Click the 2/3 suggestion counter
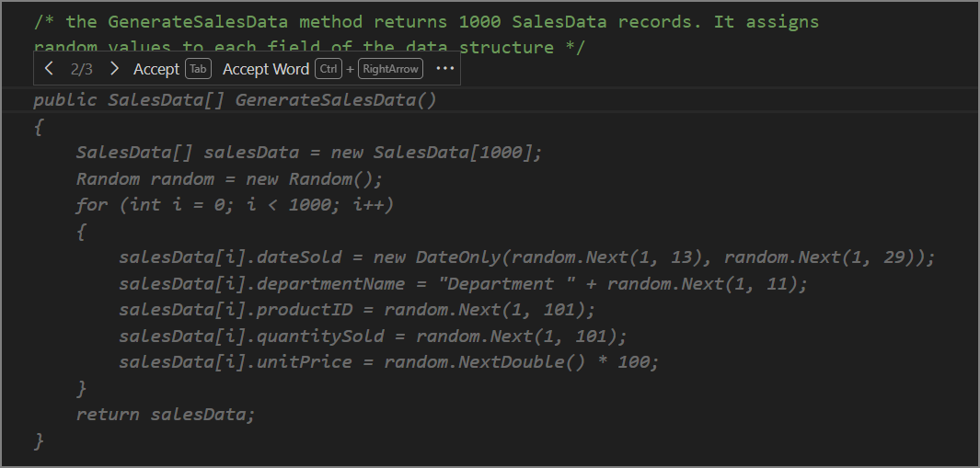Viewport: 980px width, 468px height. pos(82,69)
